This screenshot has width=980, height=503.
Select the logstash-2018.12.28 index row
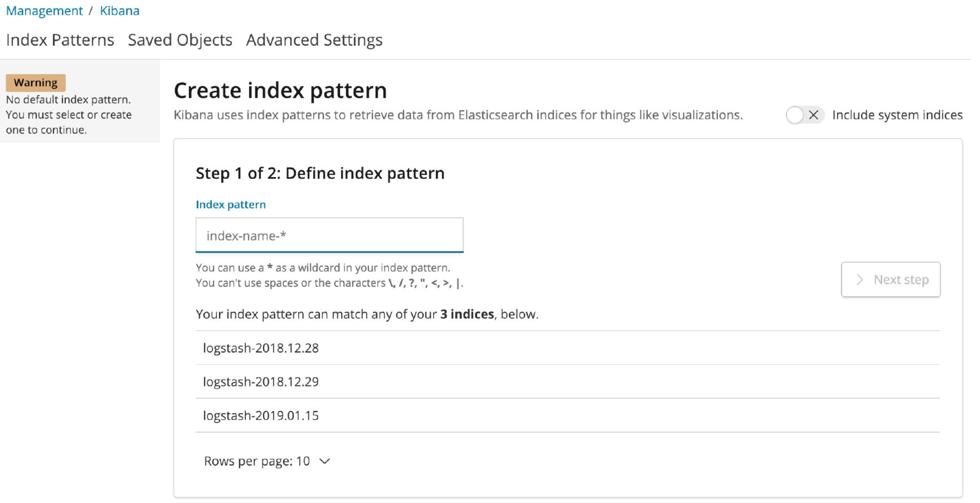[x=568, y=348]
